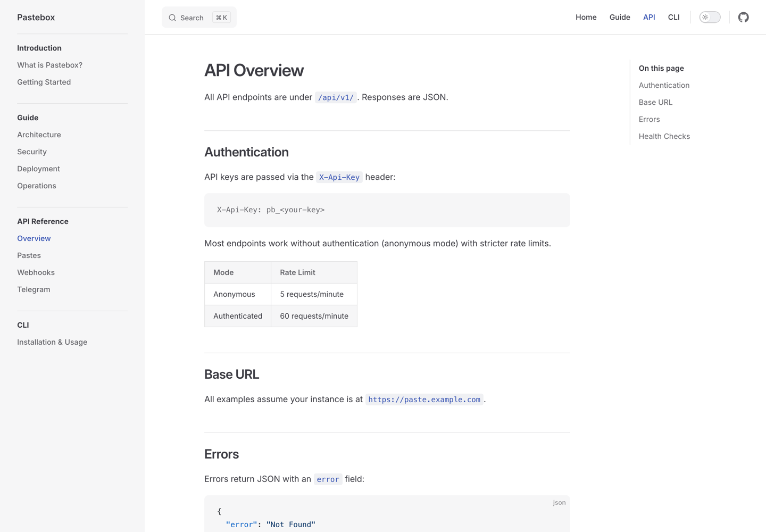
Task: Click the API Reference sidebar heading
Action: click(x=43, y=221)
